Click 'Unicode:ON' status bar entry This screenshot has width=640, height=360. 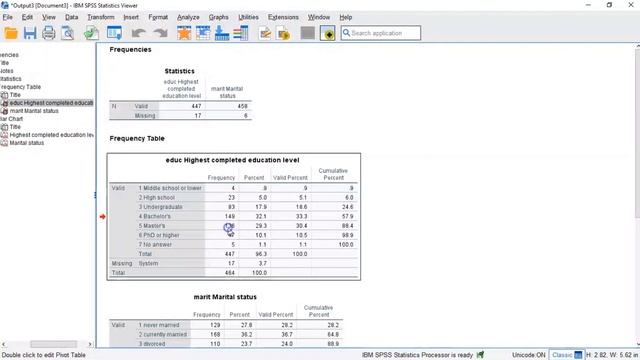[529, 355]
